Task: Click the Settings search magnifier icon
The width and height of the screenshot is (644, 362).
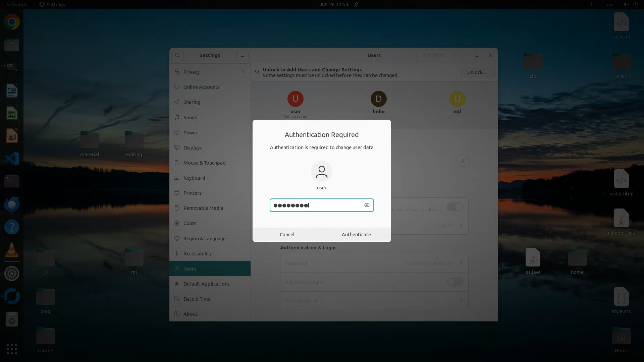Action: point(177,55)
